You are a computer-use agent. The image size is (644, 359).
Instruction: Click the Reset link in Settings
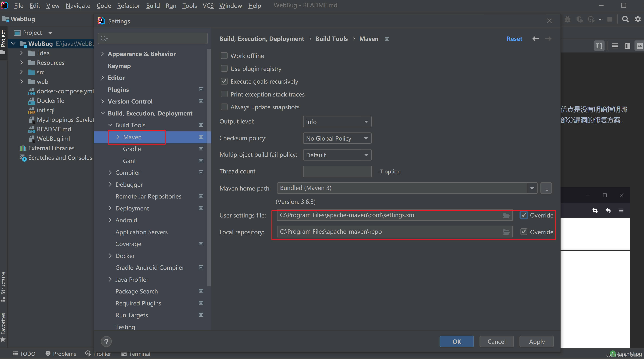coord(514,39)
